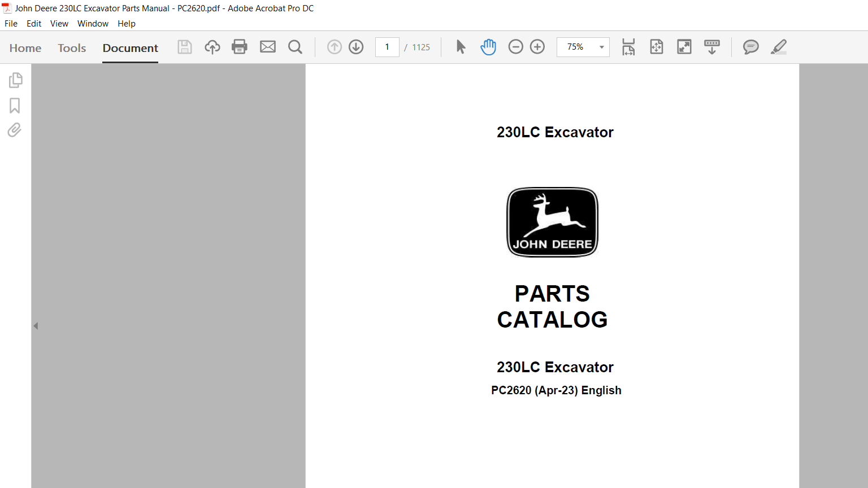Click the Fit Width scrolling icon
The width and height of the screenshot is (868, 488).
(628, 47)
